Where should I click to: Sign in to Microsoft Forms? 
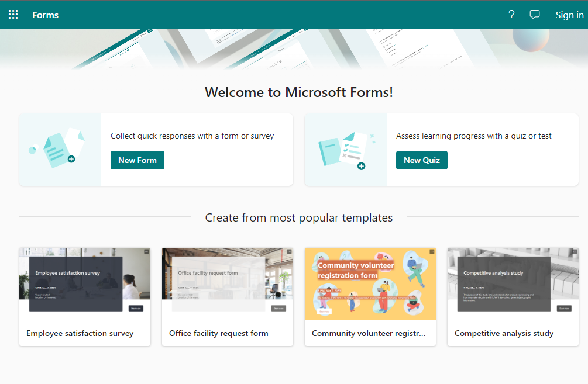click(x=569, y=15)
